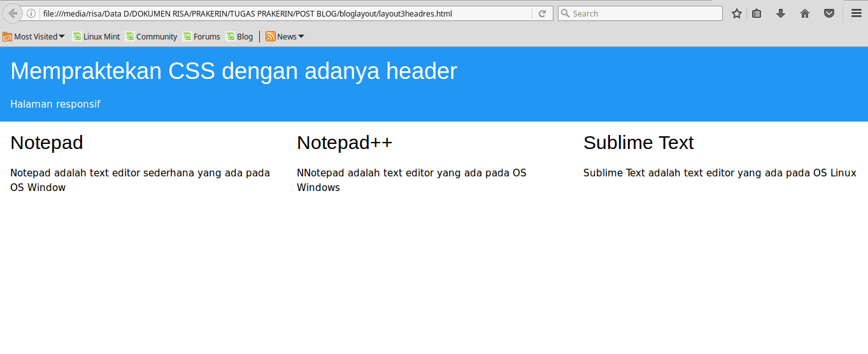This screenshot has height=354, width=868.
Task: Go to Home via the house icon
Action: [805, 13]
